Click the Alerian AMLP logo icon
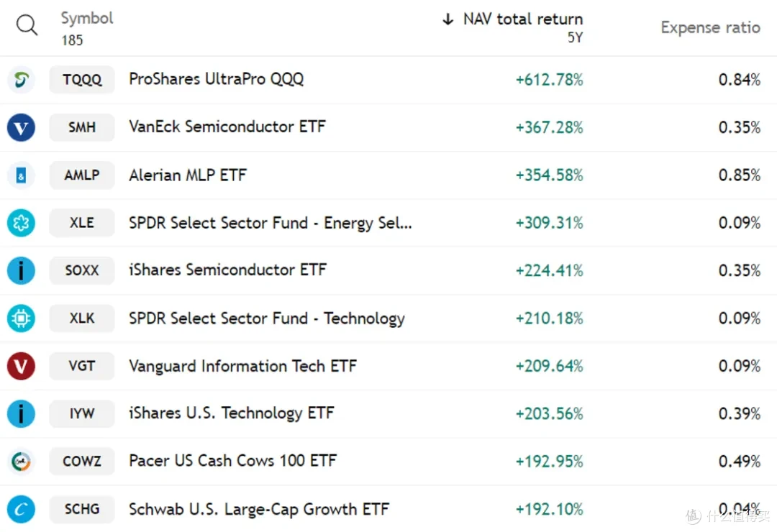The image size is (777, 532). point(21,175)
